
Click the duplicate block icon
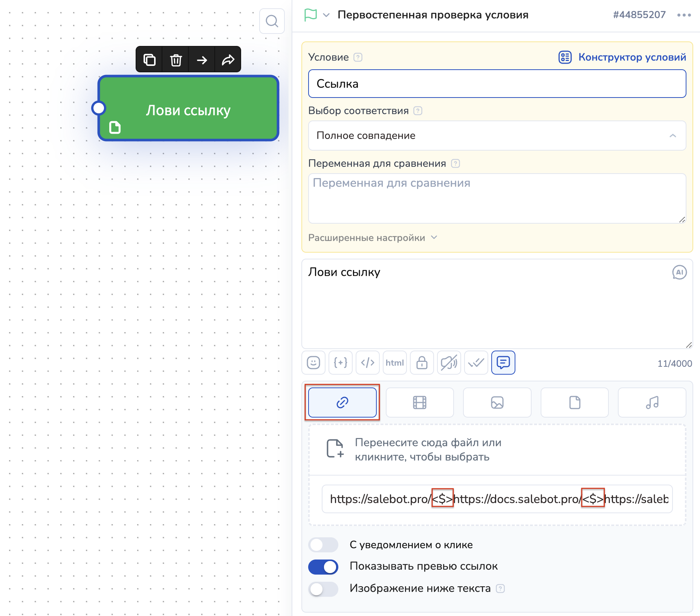pyautogui.click(x=149, y=59)
